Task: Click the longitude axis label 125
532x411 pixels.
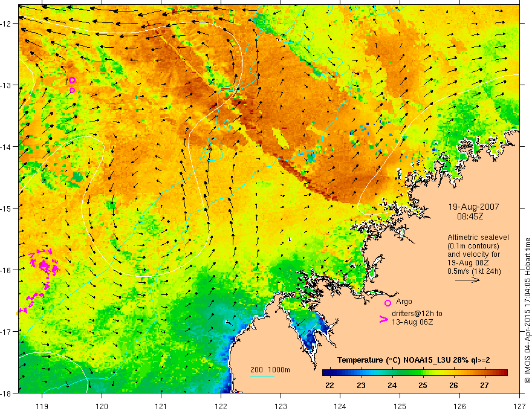Action: pyautogui.click(x=400, y=406)
